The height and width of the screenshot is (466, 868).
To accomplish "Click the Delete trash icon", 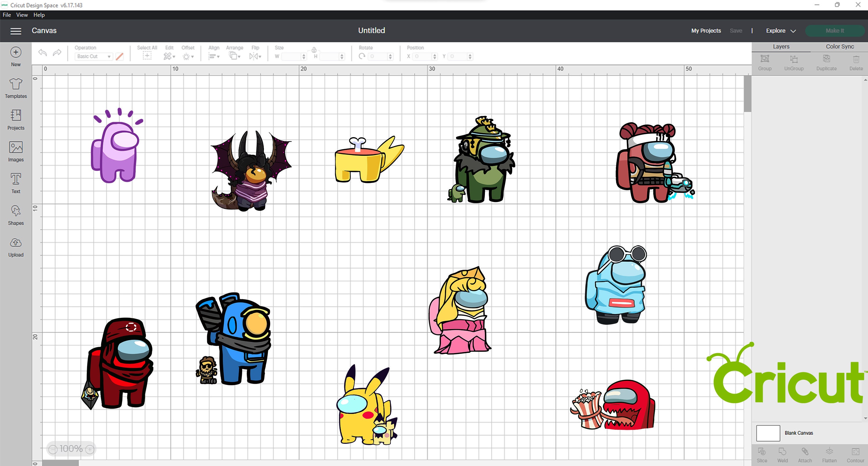I will 856,59.
